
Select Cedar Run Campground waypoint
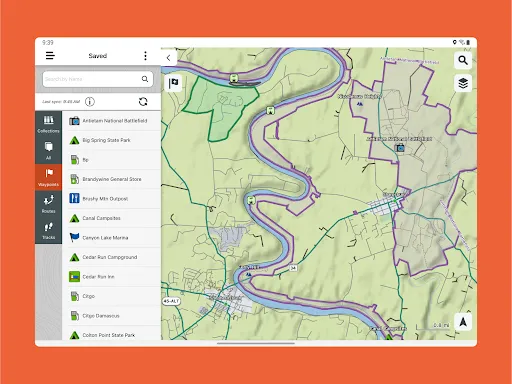pos(111,257)
